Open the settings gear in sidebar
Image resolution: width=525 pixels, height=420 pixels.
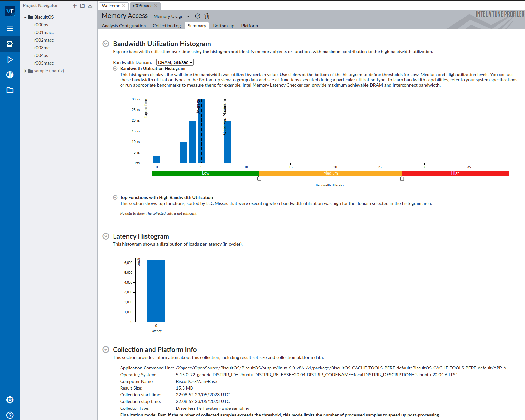pos(10,400)
